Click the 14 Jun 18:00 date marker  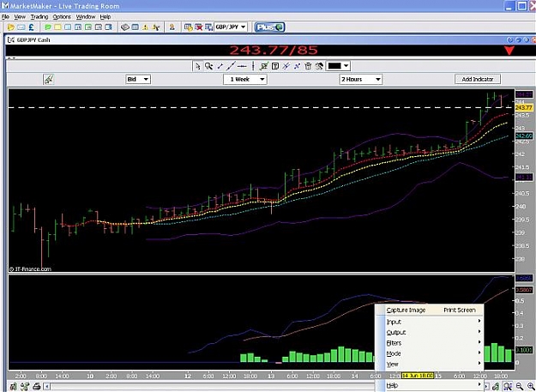[x=418, y=376]
